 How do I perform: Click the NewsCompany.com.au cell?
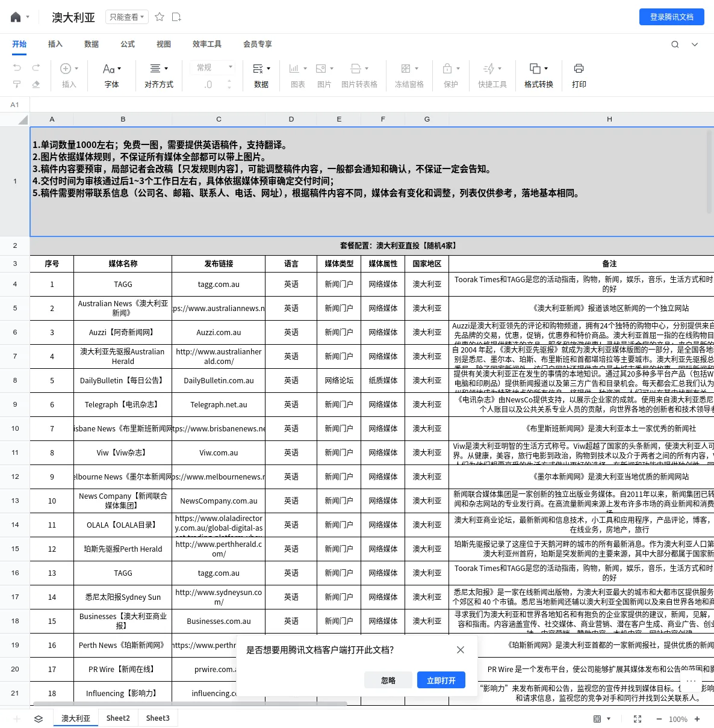coord(219,501)
